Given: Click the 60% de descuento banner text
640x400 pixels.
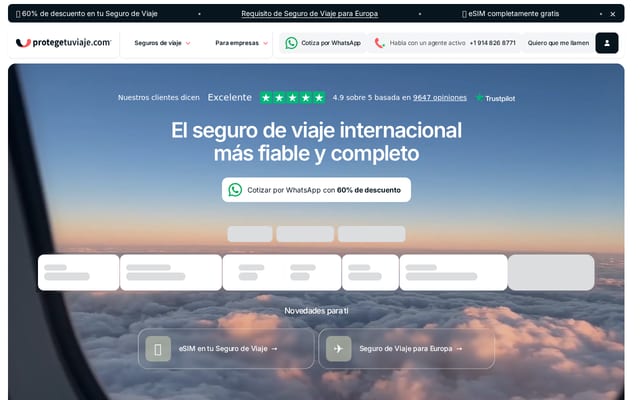Looking at the screenshot, I should [x=87, y=13].
